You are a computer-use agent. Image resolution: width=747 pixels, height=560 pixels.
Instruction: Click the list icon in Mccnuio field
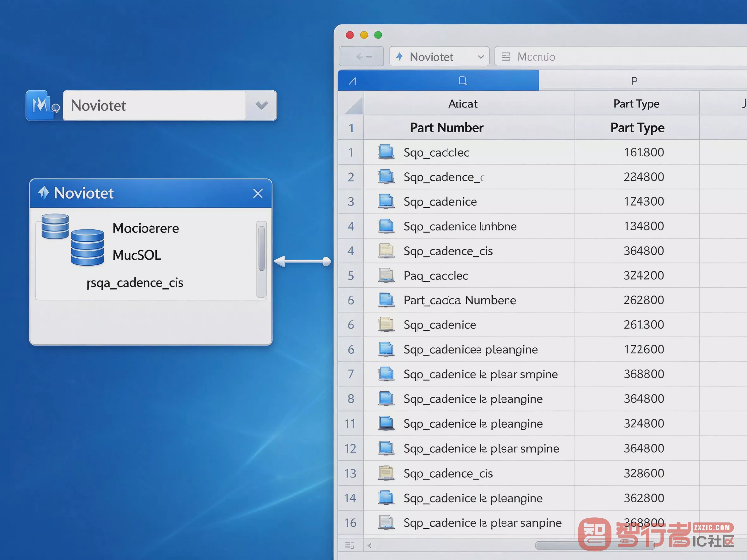506,57
